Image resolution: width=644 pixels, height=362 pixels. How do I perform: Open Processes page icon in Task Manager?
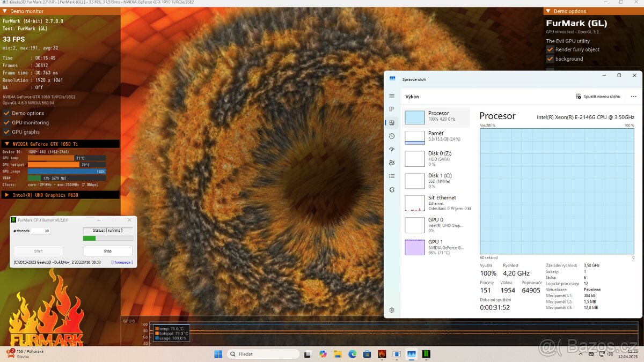pos(392,109)
